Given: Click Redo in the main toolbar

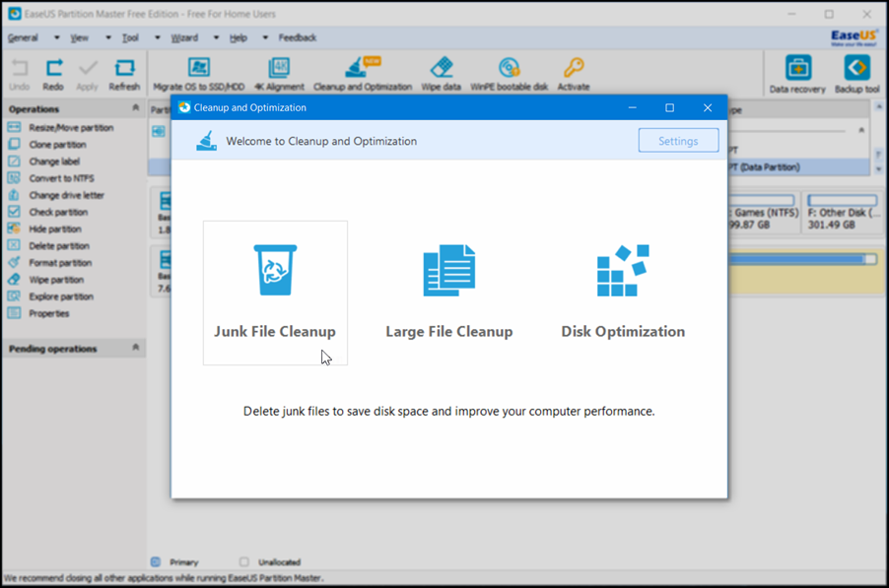Looking at the screenshot, I should 53,75.
